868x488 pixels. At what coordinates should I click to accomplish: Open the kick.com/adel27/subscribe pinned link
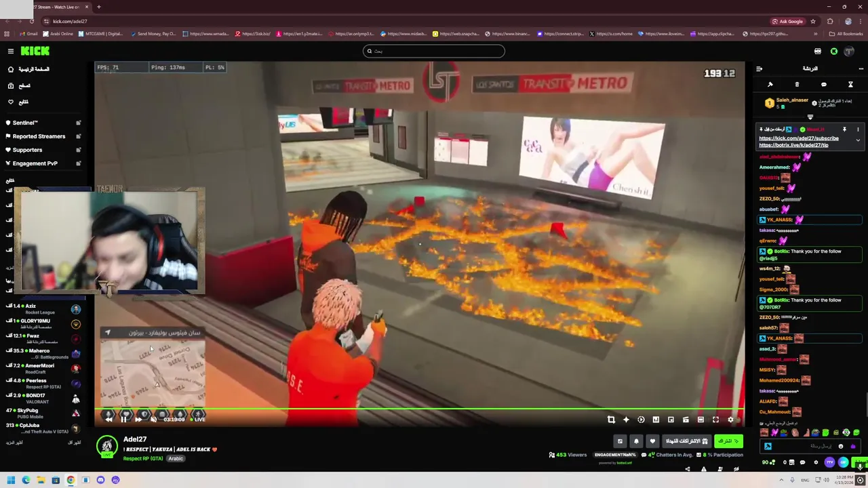[799, 138]
